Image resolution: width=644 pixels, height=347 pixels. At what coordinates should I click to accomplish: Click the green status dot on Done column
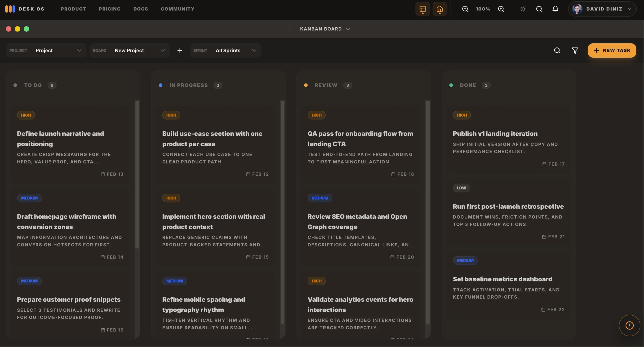coord(451,85)
